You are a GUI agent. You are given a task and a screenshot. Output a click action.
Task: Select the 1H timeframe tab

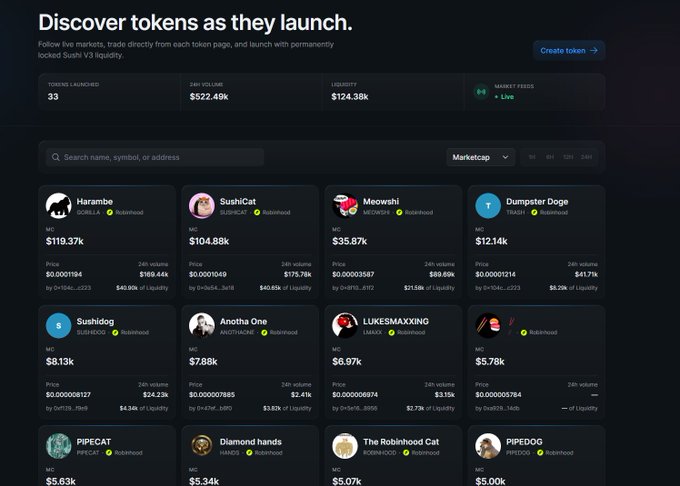click(x=532, y=157)
